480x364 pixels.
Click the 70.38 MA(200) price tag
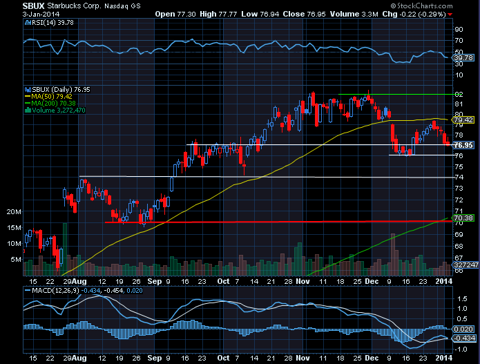point(464,218)
